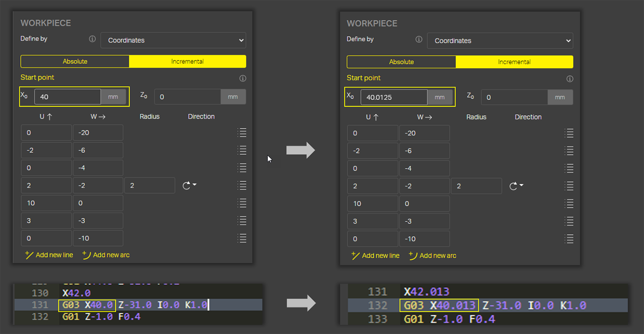This screenshot has width=644, height=334.
Task: Click the info icon beside Define by in the left panel
Action: point(92,39)
